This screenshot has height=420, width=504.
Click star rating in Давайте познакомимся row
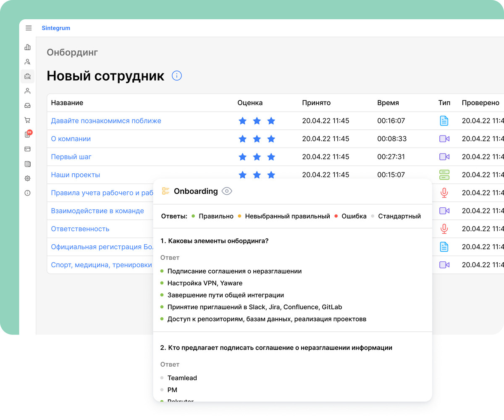[x=257, y=121]
